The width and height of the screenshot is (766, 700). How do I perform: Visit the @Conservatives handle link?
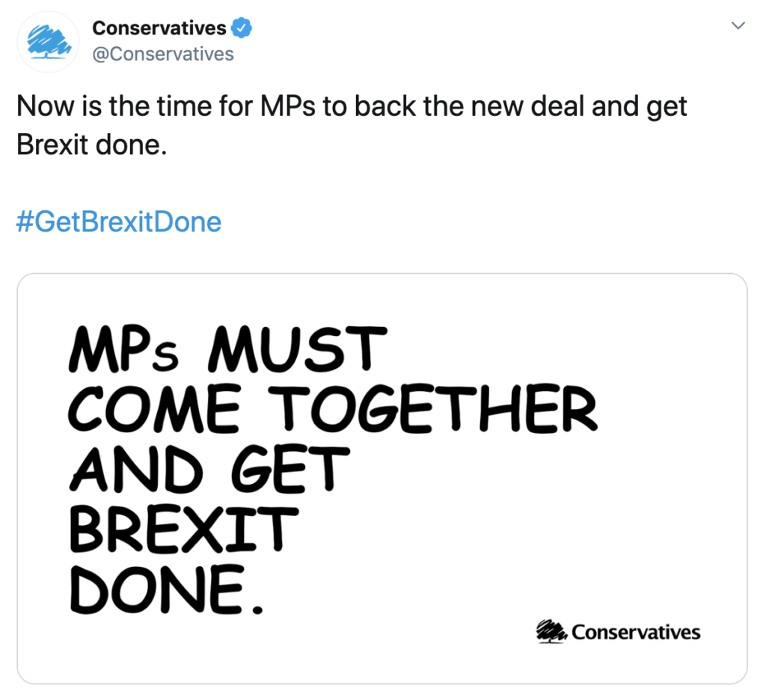(x=163, y=55)
